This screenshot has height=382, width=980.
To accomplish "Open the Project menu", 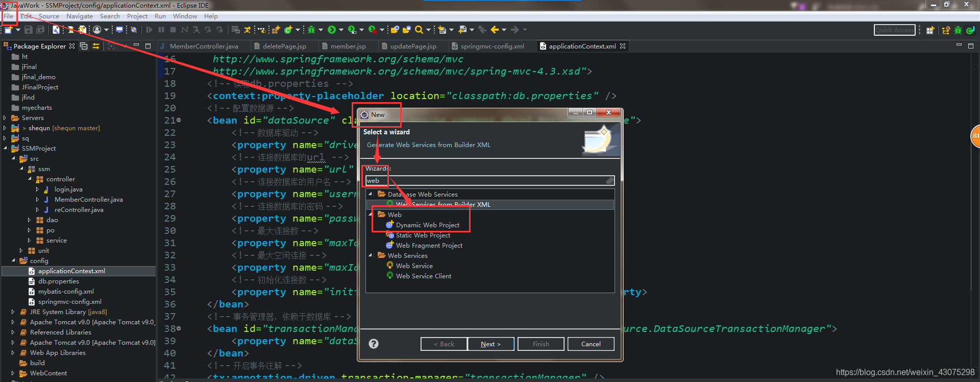I will coord(137,16).
